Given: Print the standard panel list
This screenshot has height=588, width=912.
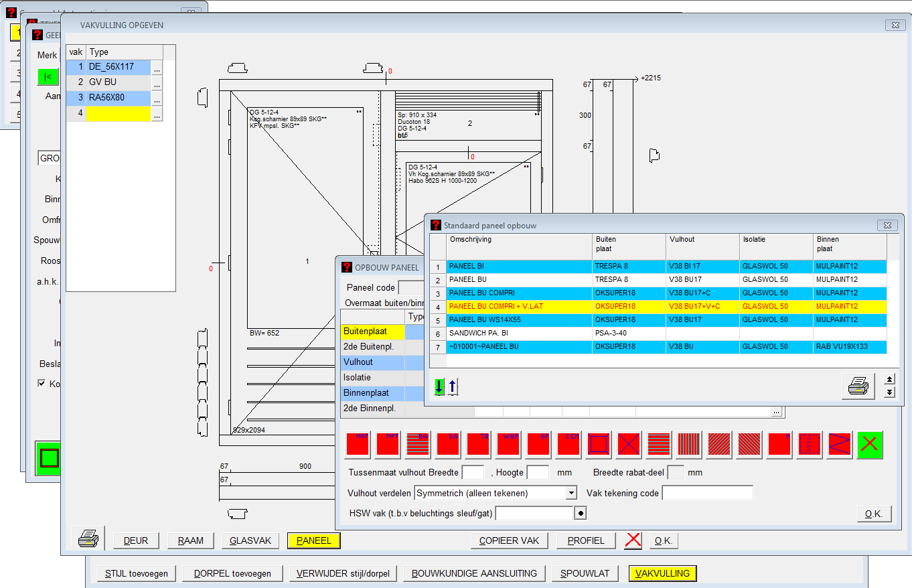Looking at the screenshot, I should 858,386.
